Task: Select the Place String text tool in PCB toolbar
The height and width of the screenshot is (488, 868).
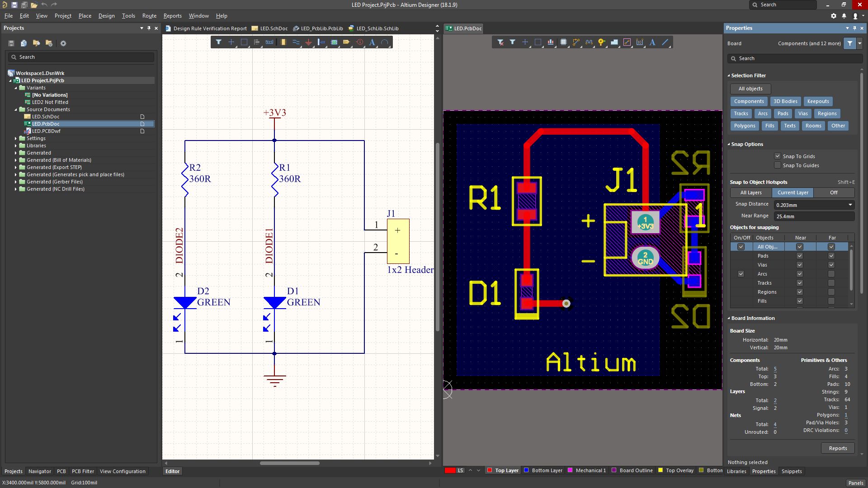Action: click(x=652, y=42)
